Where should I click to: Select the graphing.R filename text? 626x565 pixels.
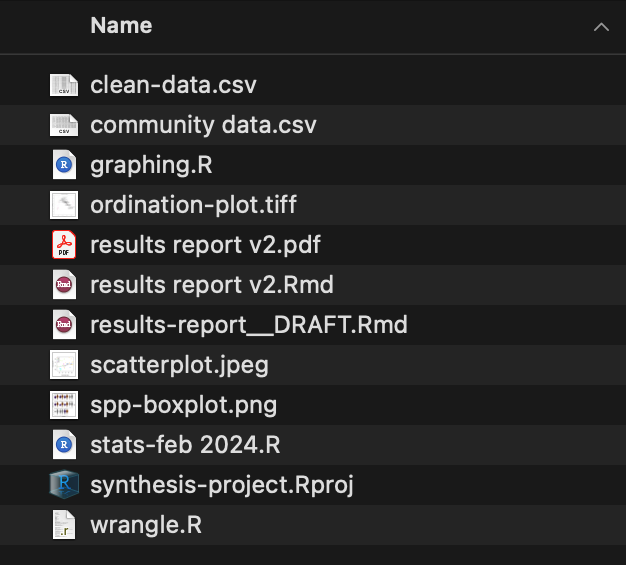[151, 165]
